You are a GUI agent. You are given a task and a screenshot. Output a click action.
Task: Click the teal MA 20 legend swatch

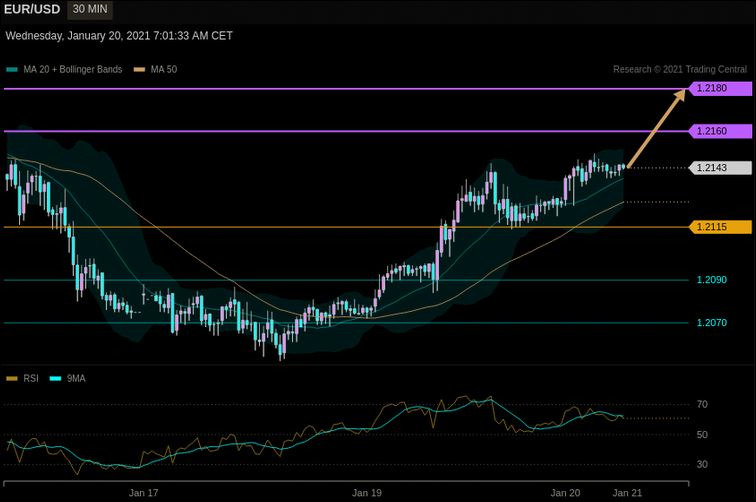[12, 69]
